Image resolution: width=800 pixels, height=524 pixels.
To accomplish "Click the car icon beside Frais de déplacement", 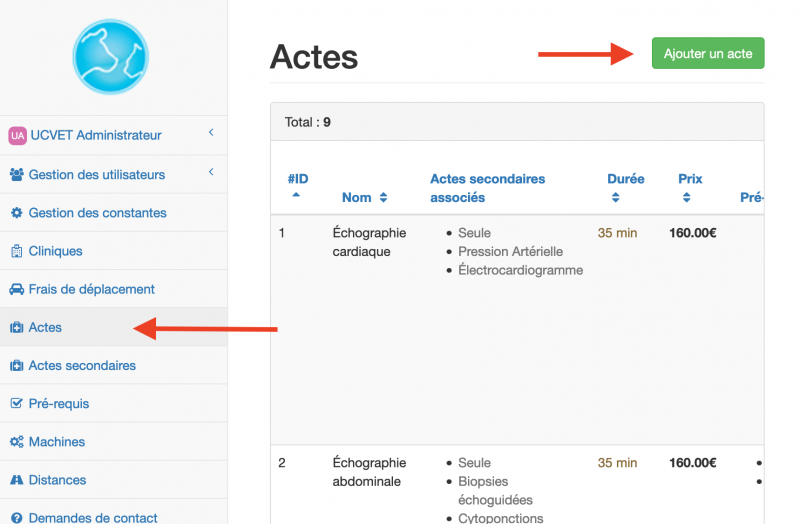I will 17,289.
